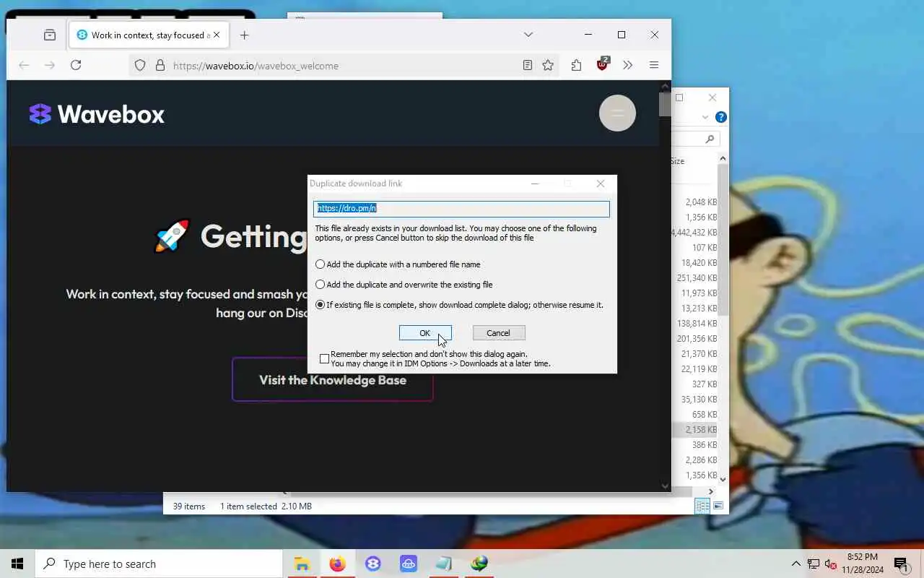
Task: Click the File Explorer help icon
Action: click(x=720, y=117)
